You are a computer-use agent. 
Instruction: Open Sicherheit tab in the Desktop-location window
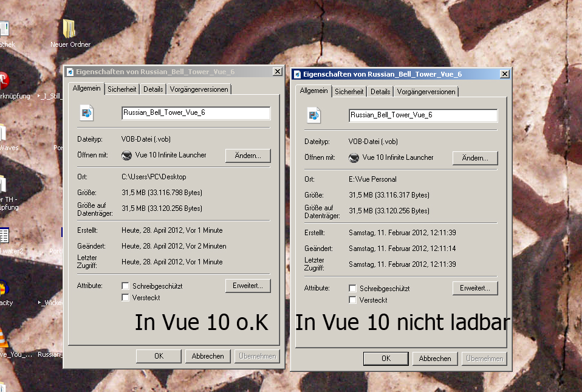pyautogui.click(x=122, y=89)
